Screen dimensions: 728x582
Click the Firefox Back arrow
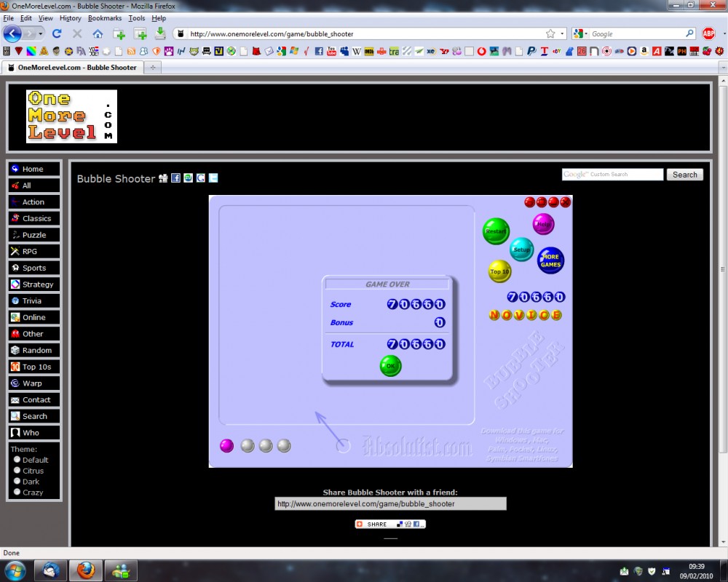click(12, 33)
